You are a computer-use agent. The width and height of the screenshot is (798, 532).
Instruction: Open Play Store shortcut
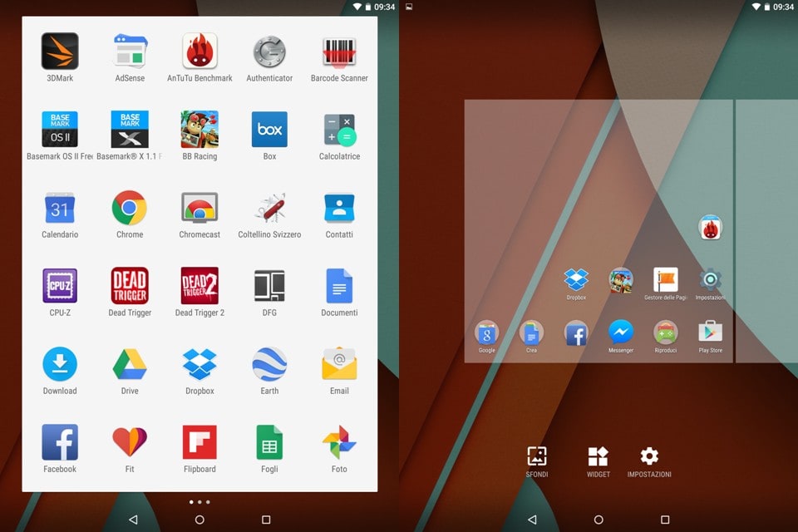point(711,337)
